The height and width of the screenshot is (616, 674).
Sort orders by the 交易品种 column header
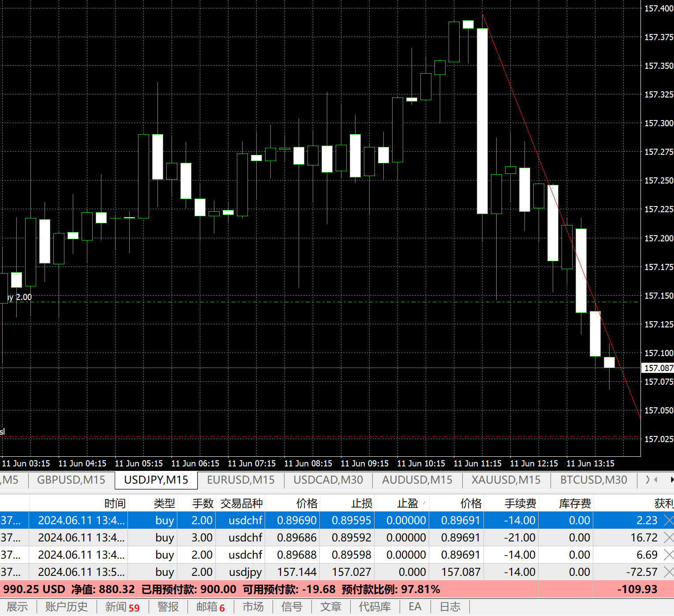point(240,503)
